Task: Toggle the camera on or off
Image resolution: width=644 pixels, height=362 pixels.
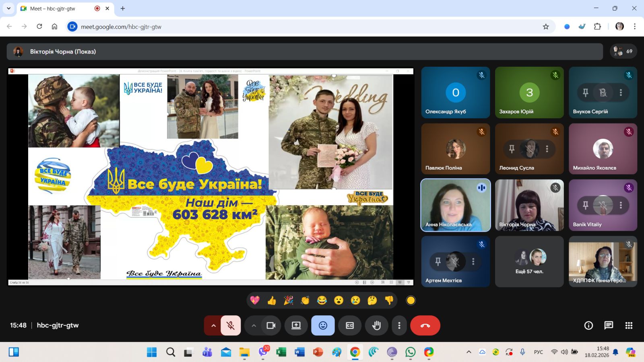Action: tap(271, 325)
